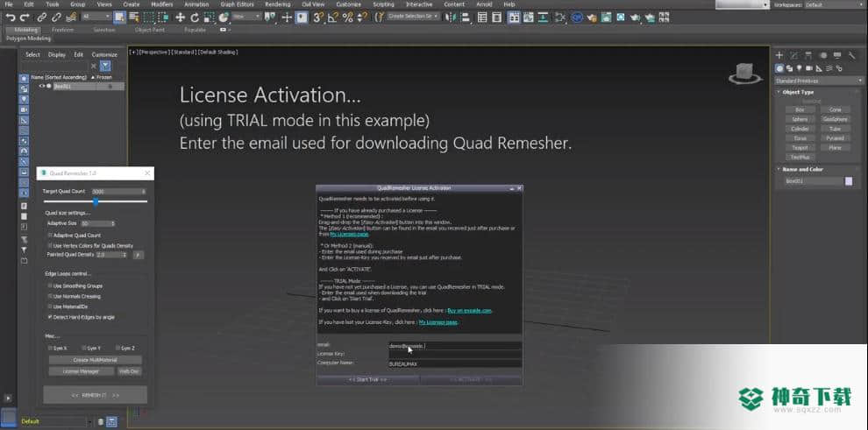The width and height of the screenshot is (868, 430).
Task: Open the Scripting menu
Action: (x=383, y=4)
